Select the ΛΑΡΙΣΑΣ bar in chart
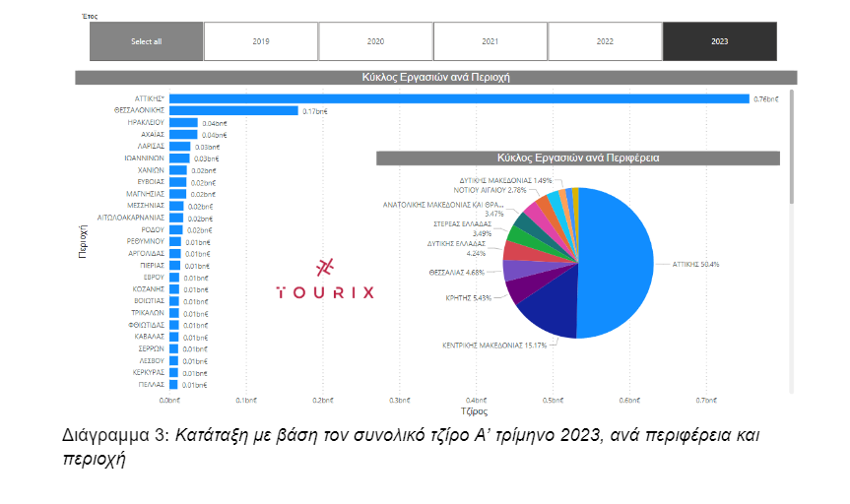 [179, 146]
